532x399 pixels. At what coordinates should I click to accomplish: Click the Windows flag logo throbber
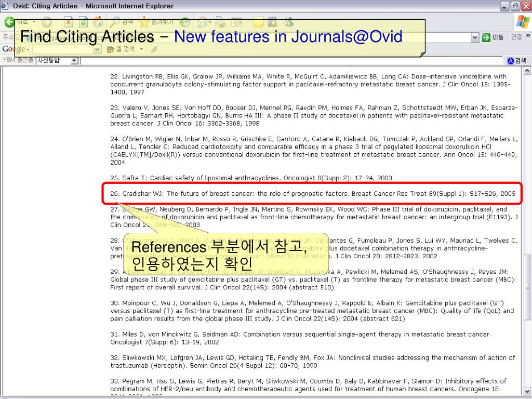pos(523,21)
